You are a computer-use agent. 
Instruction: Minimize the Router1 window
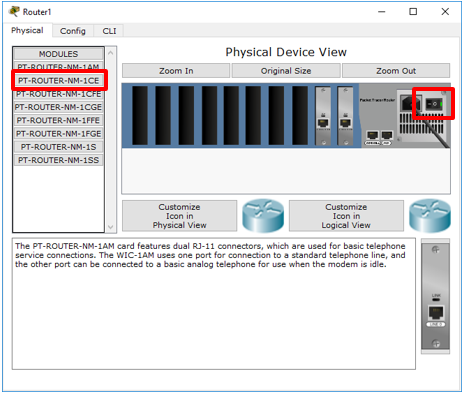(382, 12)
